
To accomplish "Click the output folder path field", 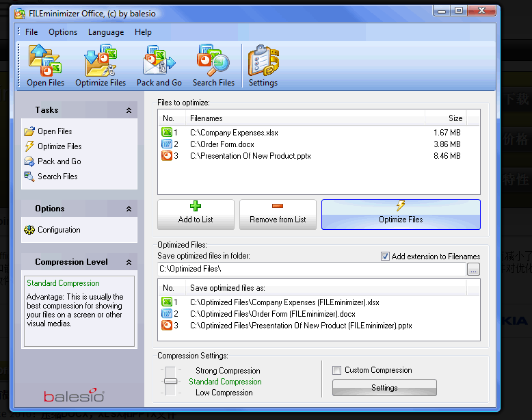I will pyautogui.click(x=312, y=269).
